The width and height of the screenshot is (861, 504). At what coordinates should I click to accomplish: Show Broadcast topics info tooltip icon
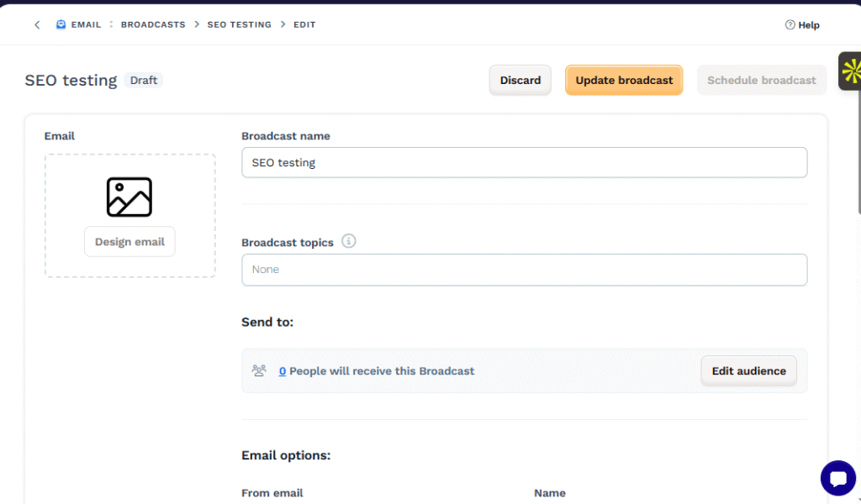pyautogui.click(x=349, y=241)
